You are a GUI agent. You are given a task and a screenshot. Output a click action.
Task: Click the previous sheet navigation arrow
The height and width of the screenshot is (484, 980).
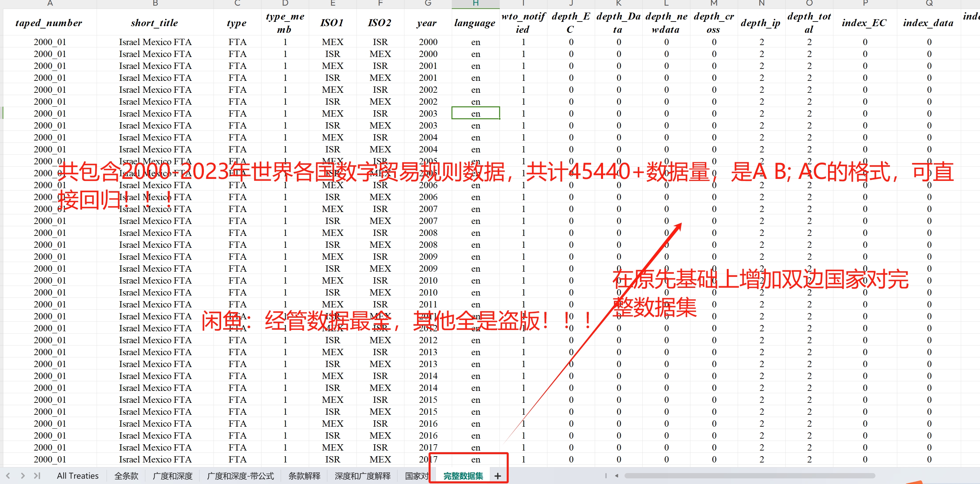pos(8,476)
